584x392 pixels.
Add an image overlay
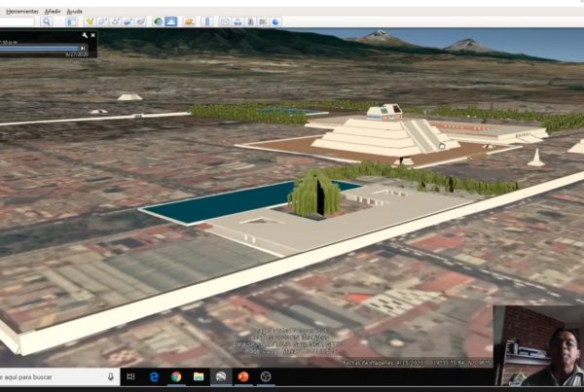(129, 20)
